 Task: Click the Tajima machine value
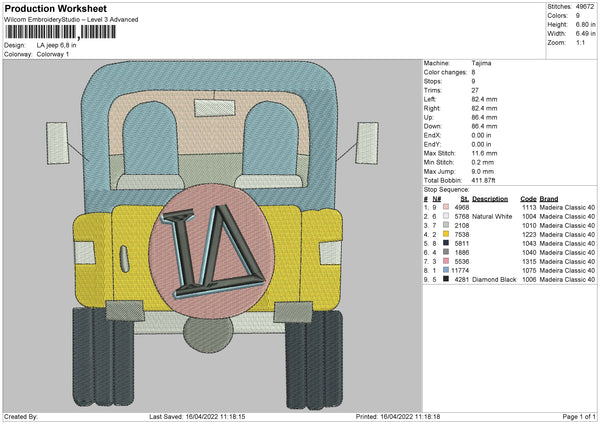[x=480, y=65]
